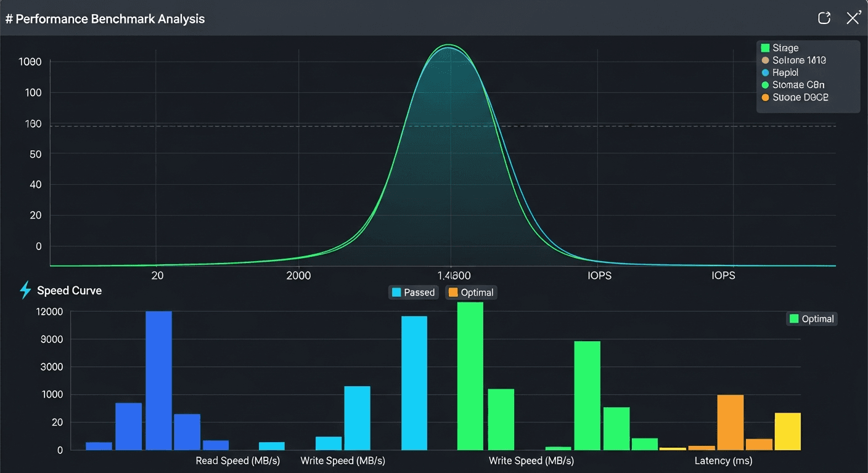Click the blue dot icon next to Rapiol
The width and height of the screenshot is (868, 473).
[766, 72]
